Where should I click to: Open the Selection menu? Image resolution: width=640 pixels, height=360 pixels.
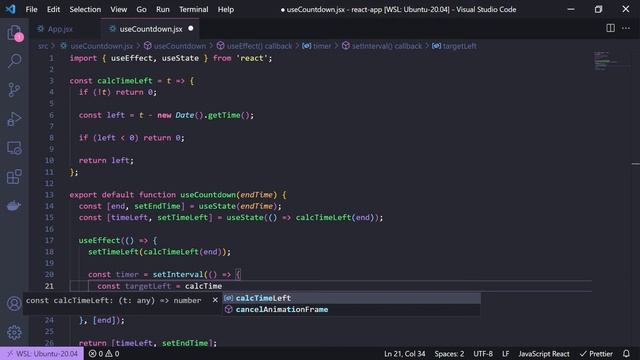click(x=85, y=9)
